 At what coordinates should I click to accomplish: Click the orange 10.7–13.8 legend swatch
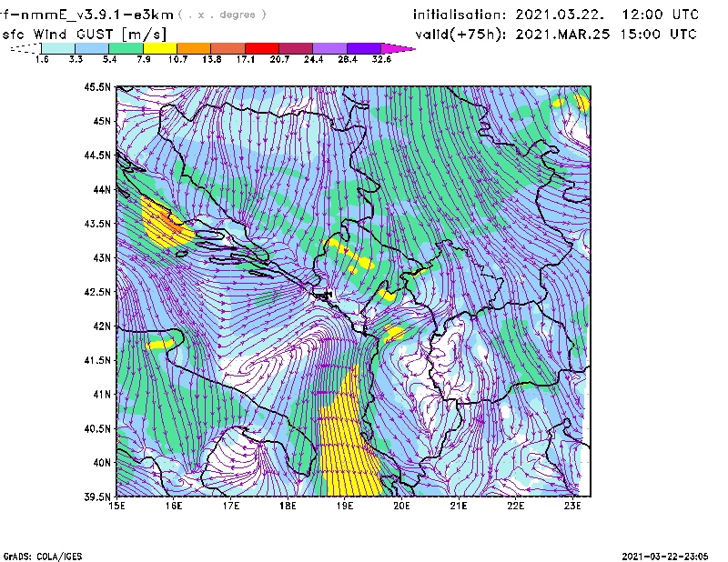[x=194, y=48]
